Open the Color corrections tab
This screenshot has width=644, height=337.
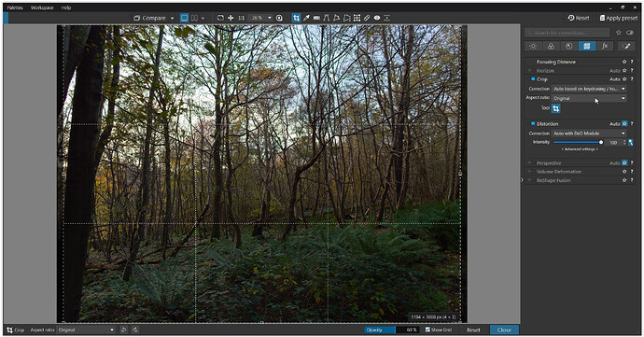click(551, 46)
